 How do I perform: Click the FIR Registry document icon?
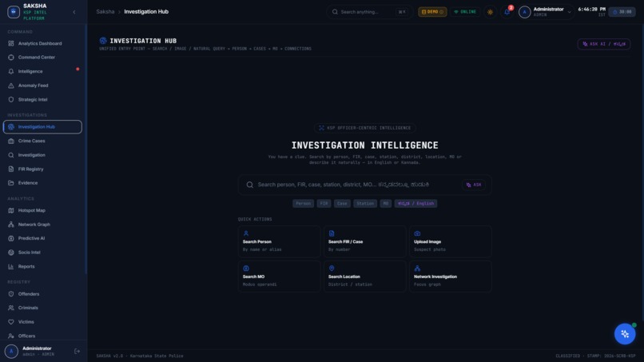(x=11, y=169)
